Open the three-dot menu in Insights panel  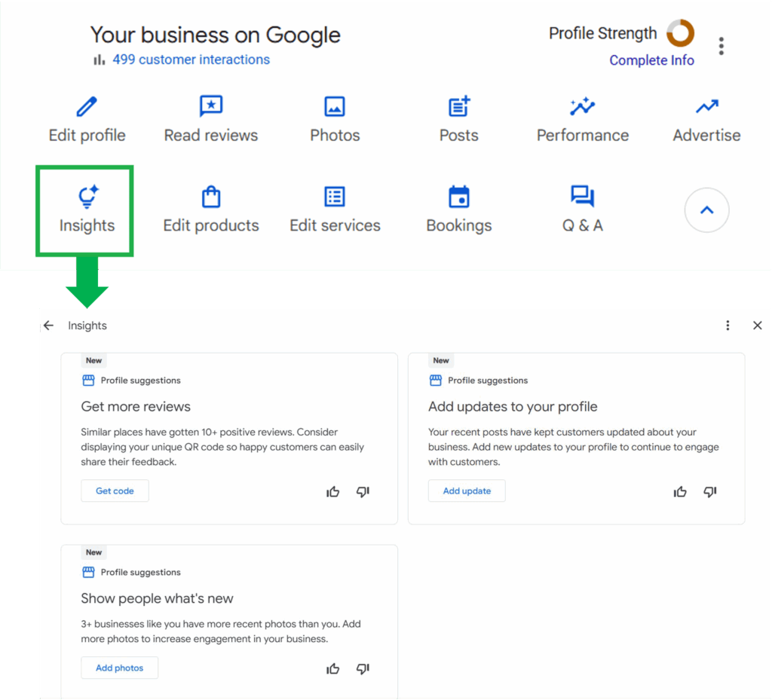pos(728,325)
